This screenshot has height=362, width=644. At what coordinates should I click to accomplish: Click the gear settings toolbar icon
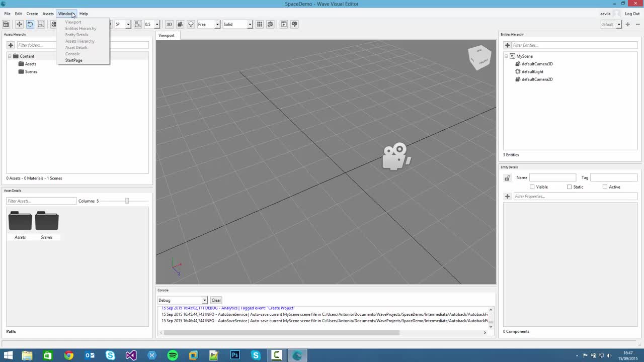270,24
